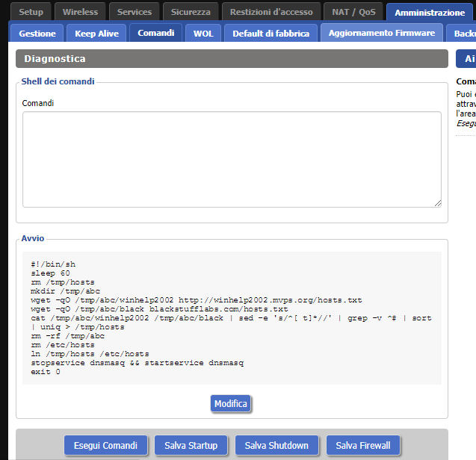
Task: Run the script with Esegui Comandi
Action: click(105, 445)
